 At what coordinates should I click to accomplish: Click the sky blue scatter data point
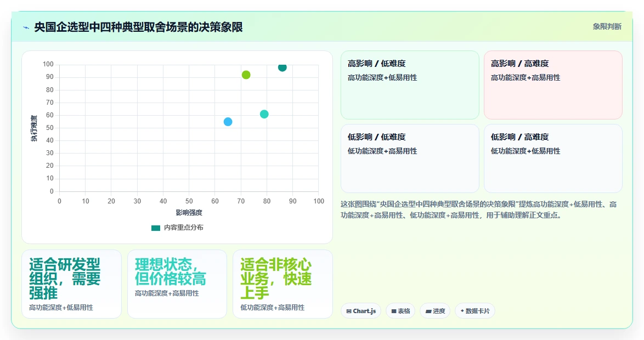pos(228,122)
